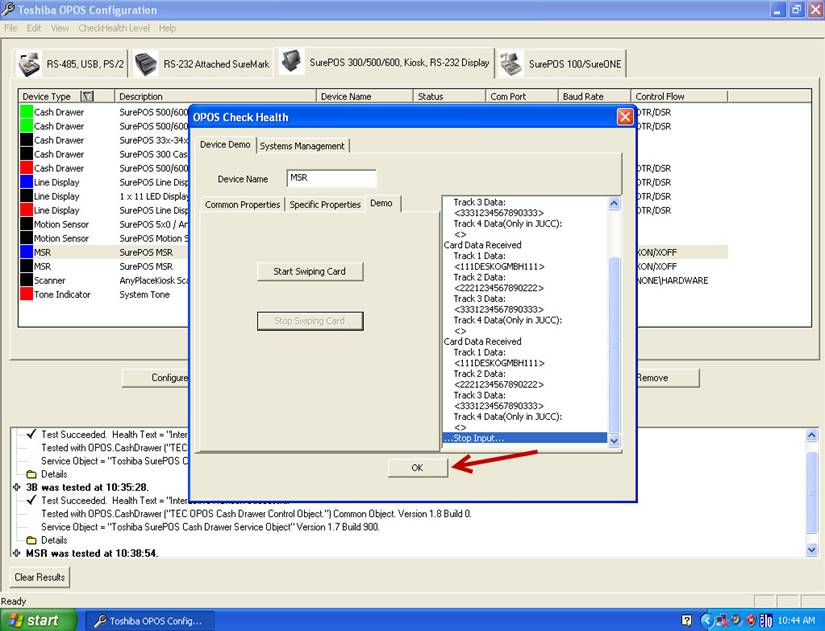The image size is (825, 631).
Task: Open the Windows Start menu
Action: [x=36, y=620]
